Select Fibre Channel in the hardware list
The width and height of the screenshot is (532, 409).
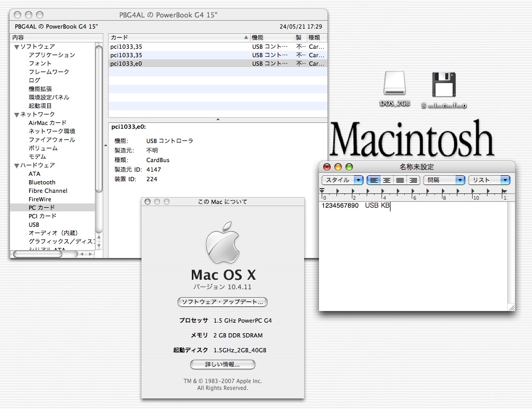[48, 191]
